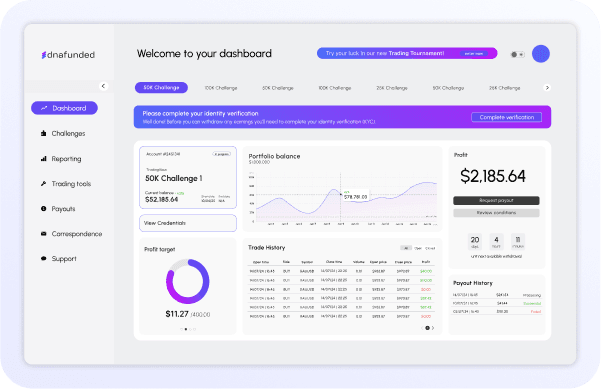
Task: Click the Welcome to your dashboard title
Action: tap(204, 54)
